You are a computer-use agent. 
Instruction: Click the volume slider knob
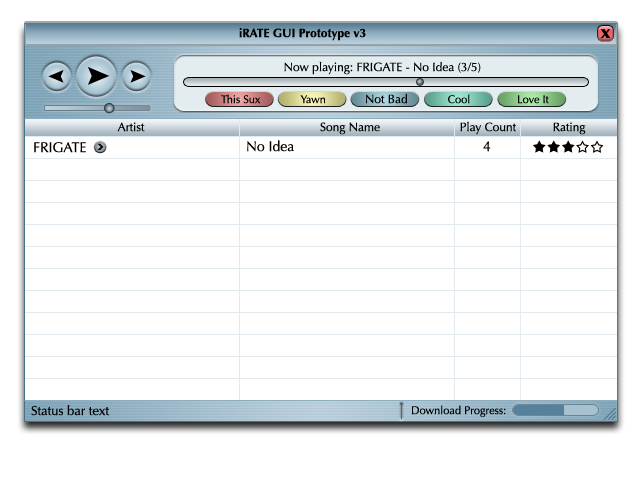click(x=109, y=108)
